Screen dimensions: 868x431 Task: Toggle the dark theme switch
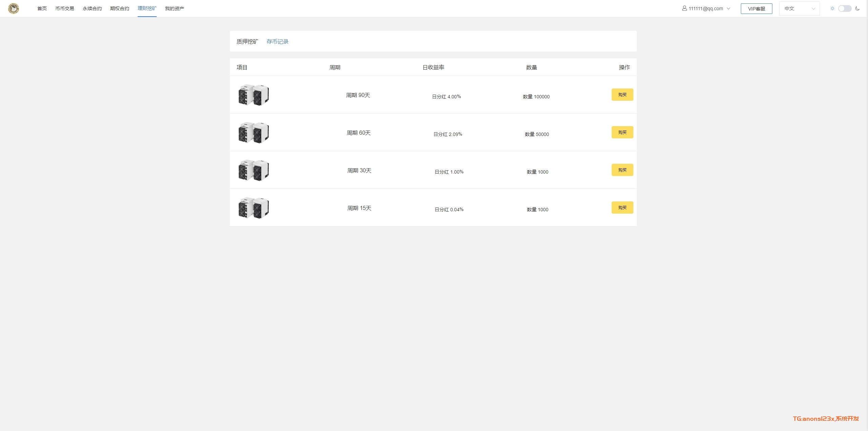pyautogui.click(x=845, y=8)
